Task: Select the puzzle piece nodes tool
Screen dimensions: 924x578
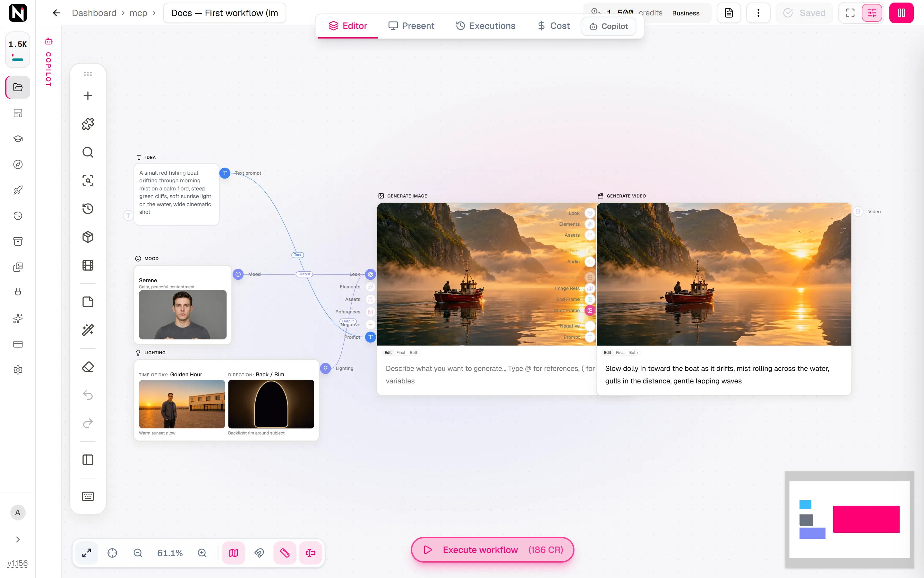Action: pos(88,124)
